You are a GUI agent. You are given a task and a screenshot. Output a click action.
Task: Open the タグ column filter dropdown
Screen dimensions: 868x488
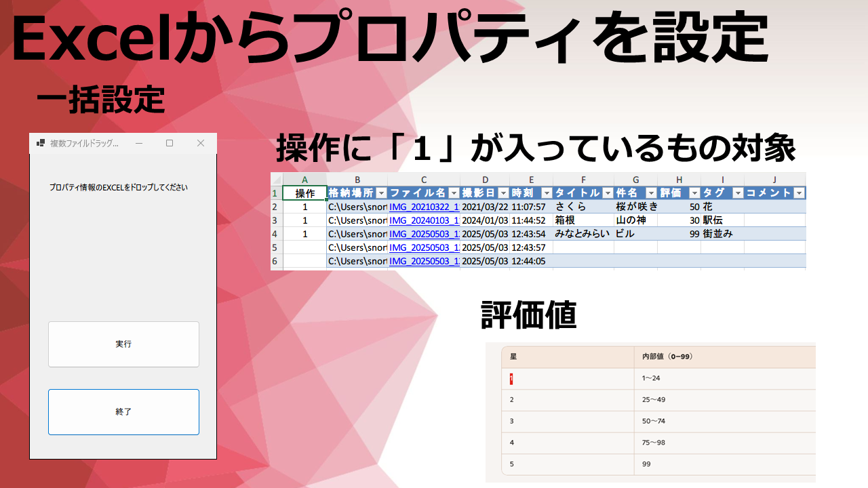click(737, 193)
